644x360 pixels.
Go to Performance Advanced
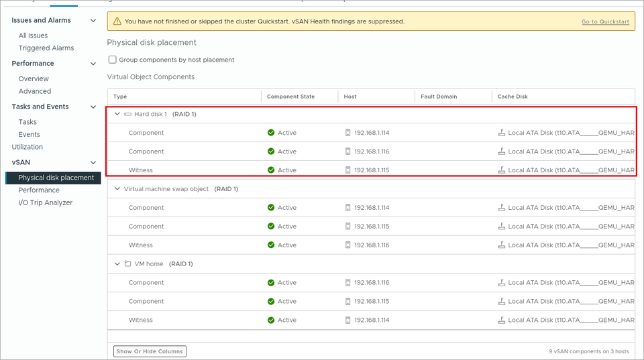(x=34, y=91)
